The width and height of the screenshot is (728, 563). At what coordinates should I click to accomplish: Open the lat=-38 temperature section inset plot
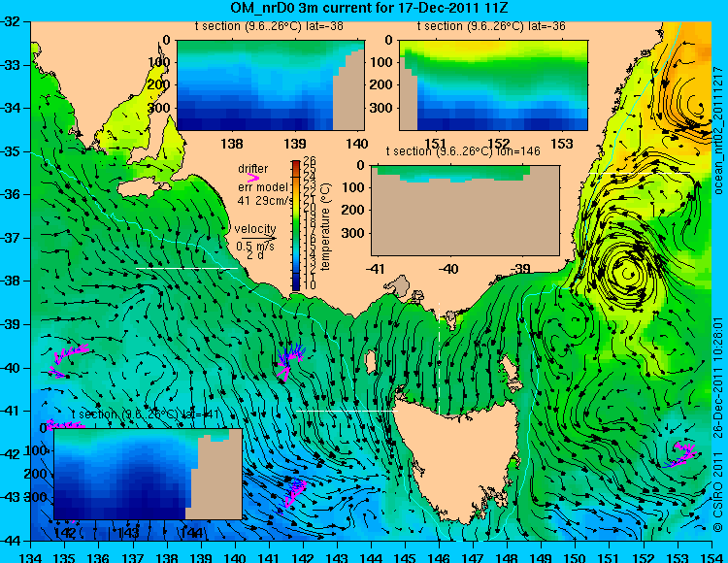pyautogui.click(x=271, y=85)
